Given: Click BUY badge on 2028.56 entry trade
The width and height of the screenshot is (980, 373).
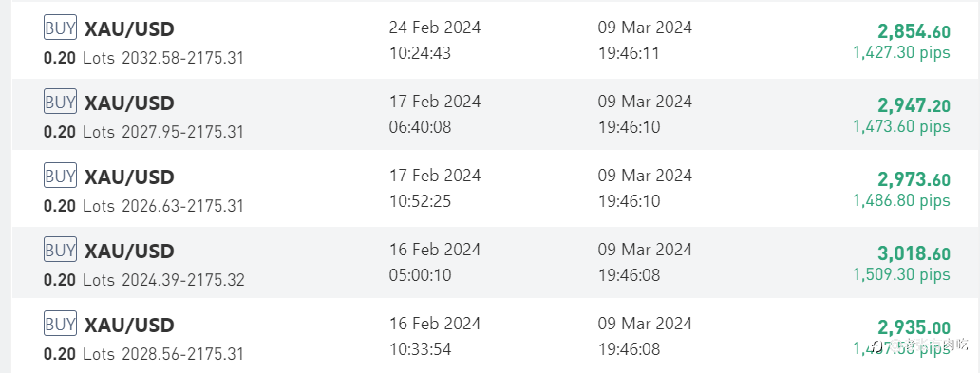Looking at the screenshot, I should (x=60, y=323).
